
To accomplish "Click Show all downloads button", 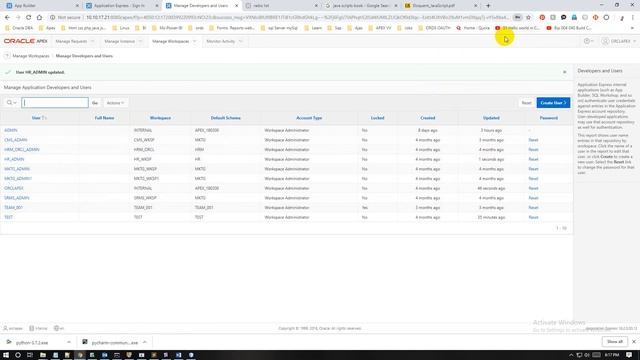I will pos(615,342).
